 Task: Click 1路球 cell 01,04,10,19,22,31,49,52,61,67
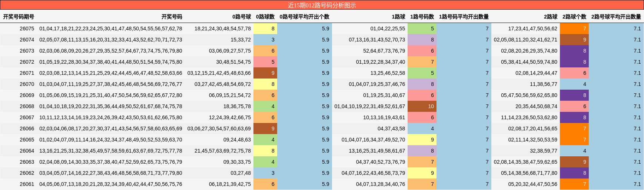tap(370, 106)
